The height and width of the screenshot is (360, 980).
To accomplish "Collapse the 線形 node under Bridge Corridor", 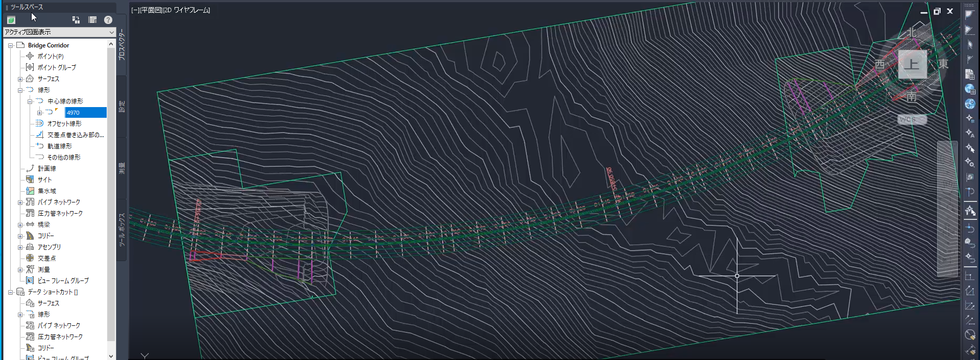I will (20, 90).
